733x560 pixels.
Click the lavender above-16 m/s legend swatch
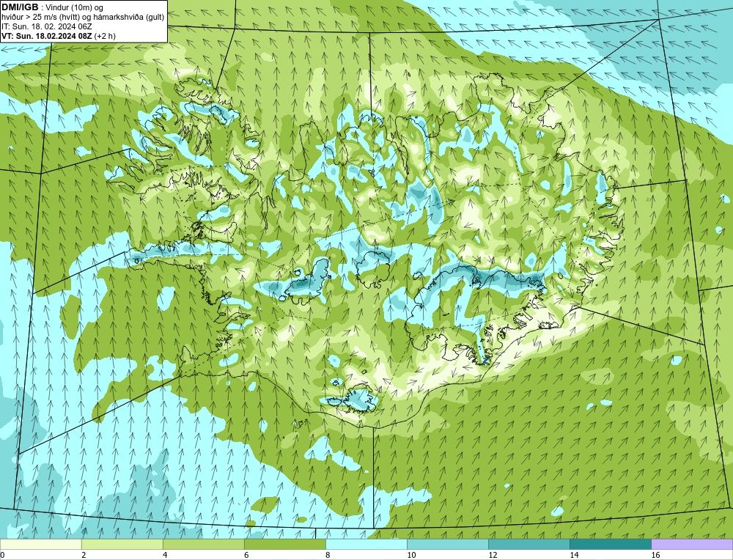692,544
